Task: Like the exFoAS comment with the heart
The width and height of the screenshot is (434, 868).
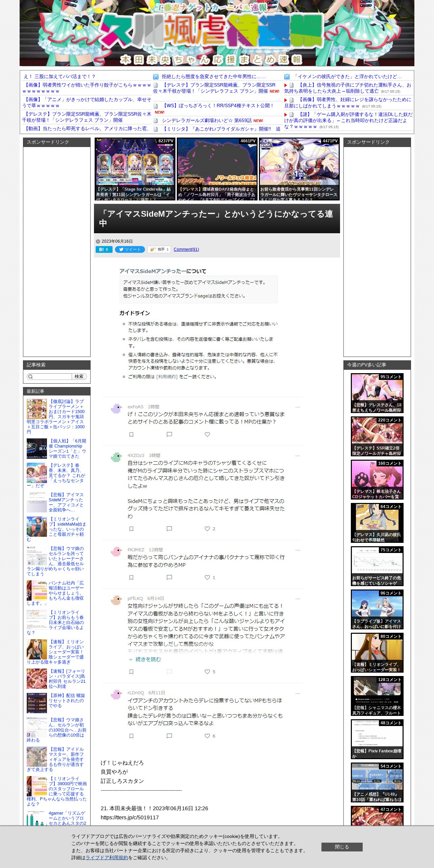Action: 207,434
